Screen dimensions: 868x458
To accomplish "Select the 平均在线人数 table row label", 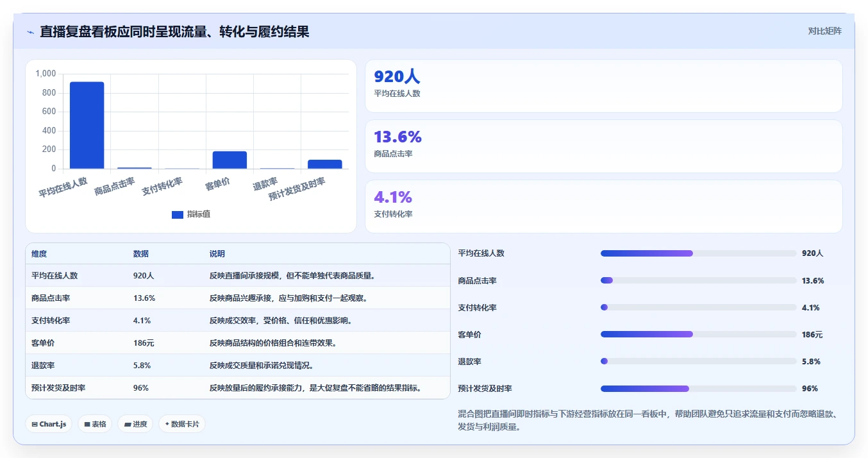I will (x=54, y=276).
